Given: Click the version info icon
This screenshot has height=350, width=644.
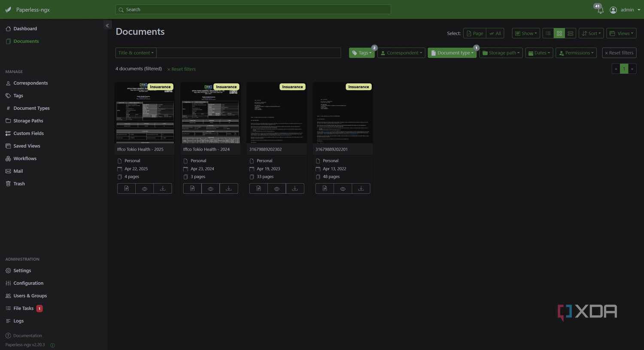Looking at the screenshot, I should tap(52, 345).
